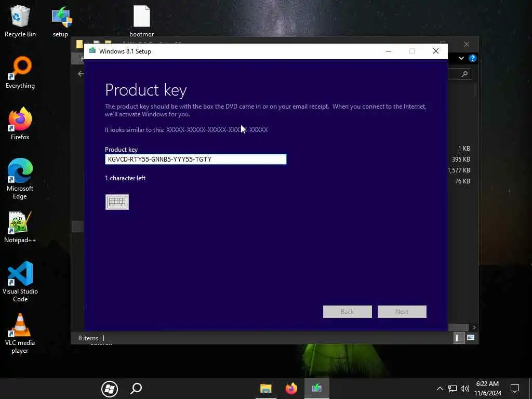Click Windows Setup taskbar icon
This screenshot has width=532, height=399.
(316, 389)
